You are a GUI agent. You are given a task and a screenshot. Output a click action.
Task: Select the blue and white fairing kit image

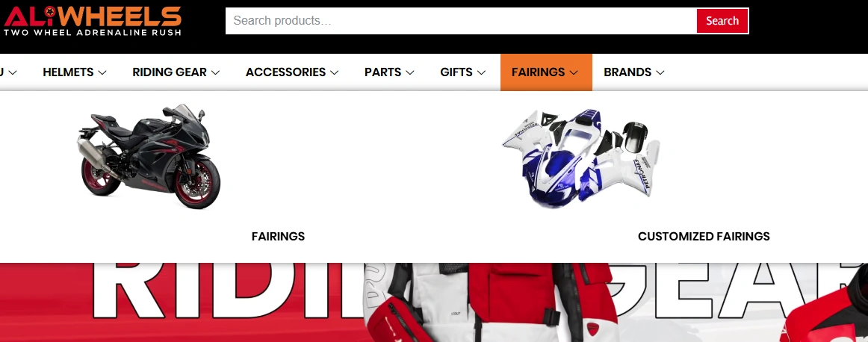coord(581,157)
